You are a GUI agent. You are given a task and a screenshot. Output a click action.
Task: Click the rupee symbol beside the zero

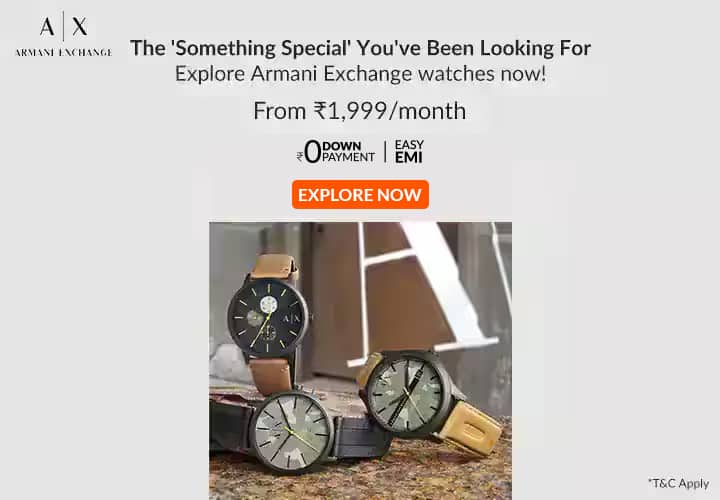coord(299,157)
